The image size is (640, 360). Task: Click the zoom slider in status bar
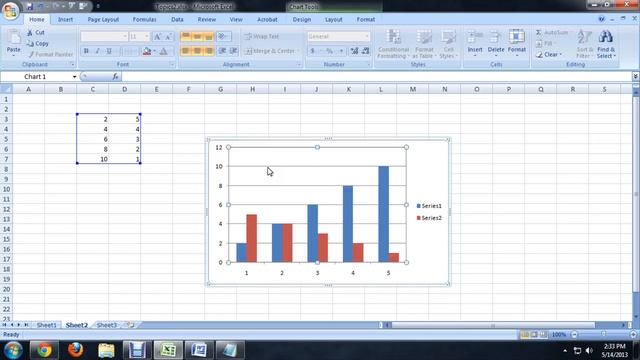click(603, 334)
